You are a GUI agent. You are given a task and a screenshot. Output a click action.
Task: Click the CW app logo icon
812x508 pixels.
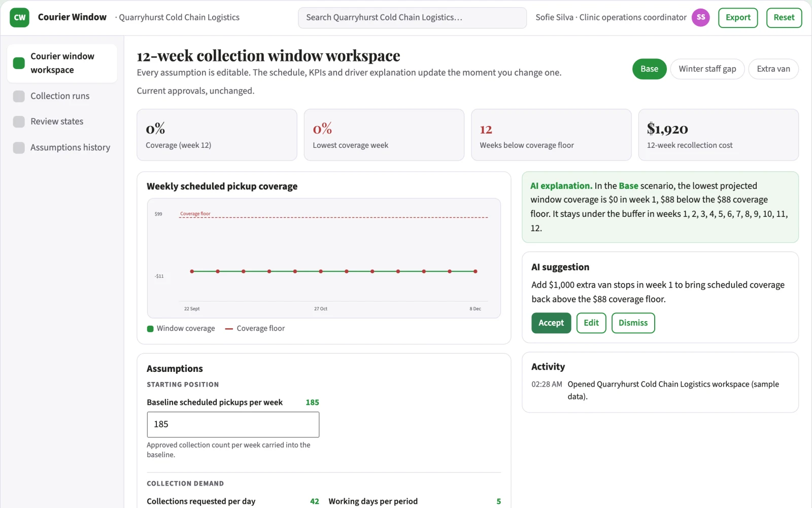tap(19, 17)
